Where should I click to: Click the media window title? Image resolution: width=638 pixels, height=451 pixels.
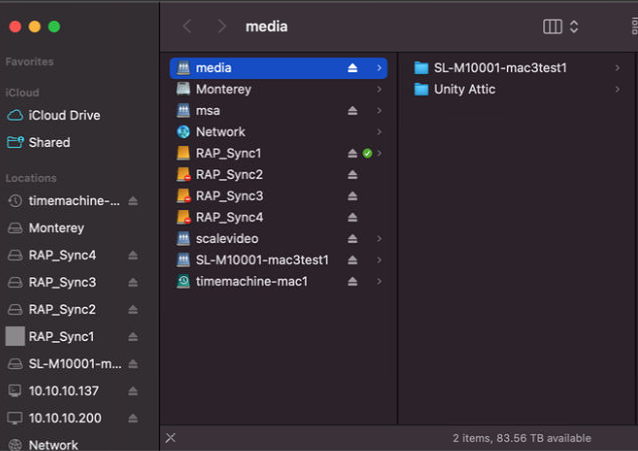[x=267, y=26]
